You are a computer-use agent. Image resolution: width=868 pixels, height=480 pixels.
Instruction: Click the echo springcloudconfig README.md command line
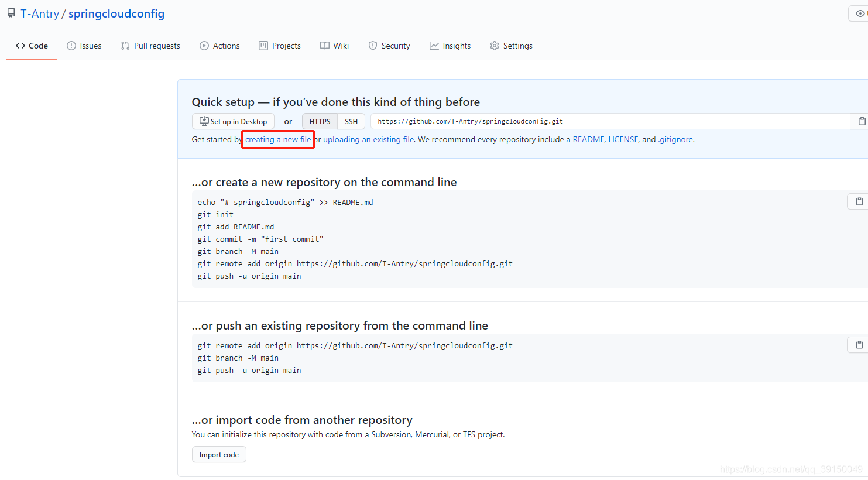click(x=285, y=202)
